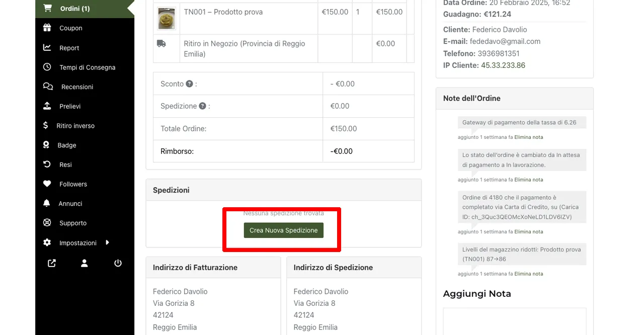Click the phone number 3936981351
Viewport: 644px width, 335px height.
coord(499,53)
